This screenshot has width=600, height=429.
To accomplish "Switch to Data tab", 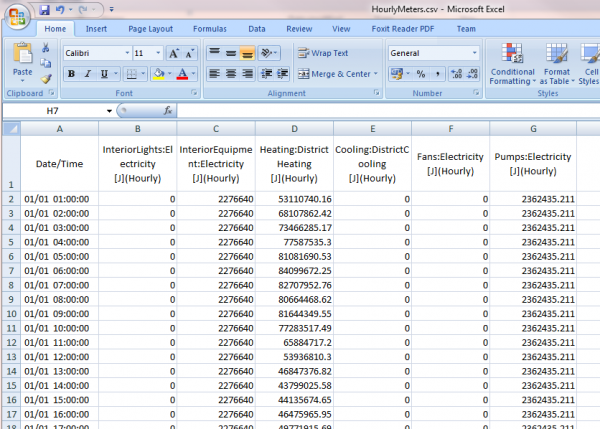I will point(256,29).
